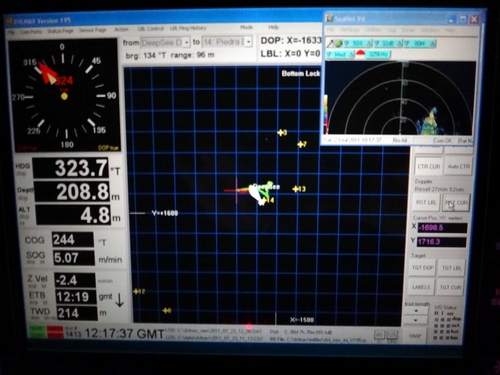Toggle the Auto CTR button

pyautogui.click(x=459, y=166)
